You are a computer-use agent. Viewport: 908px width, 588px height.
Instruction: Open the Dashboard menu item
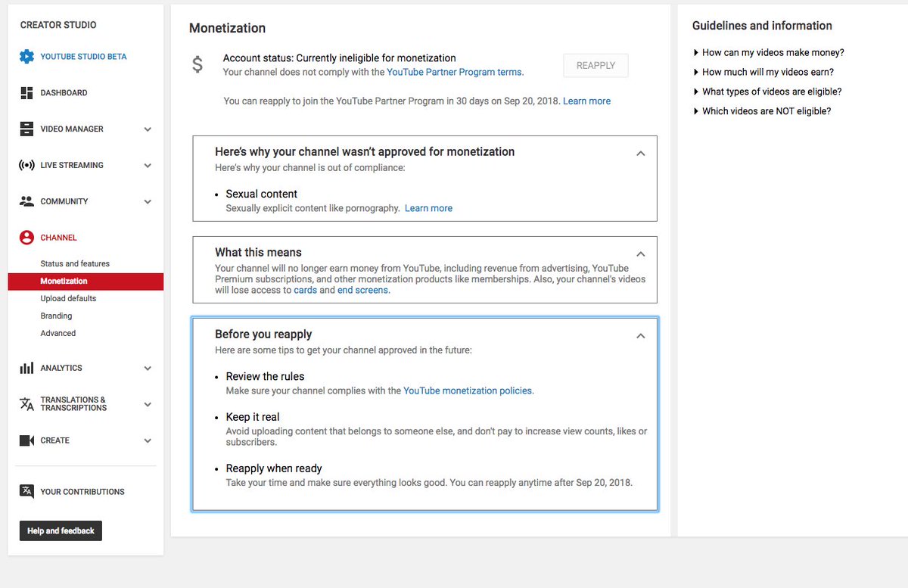[64, 93]
